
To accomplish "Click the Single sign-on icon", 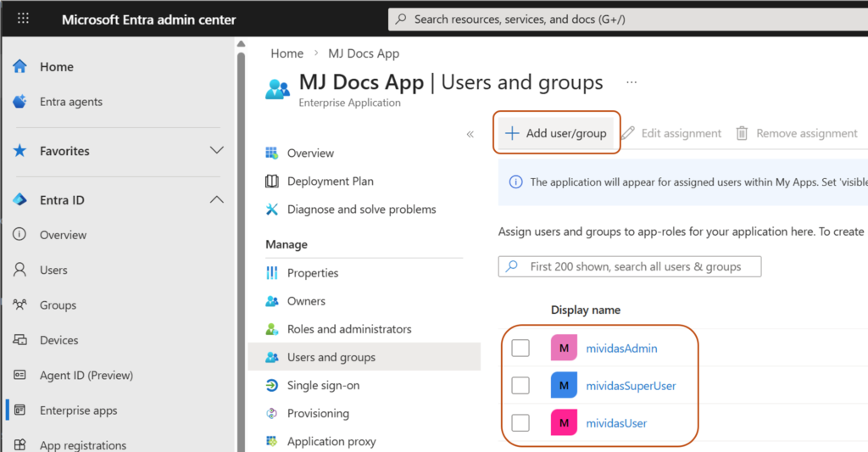I will click(272, 385).
